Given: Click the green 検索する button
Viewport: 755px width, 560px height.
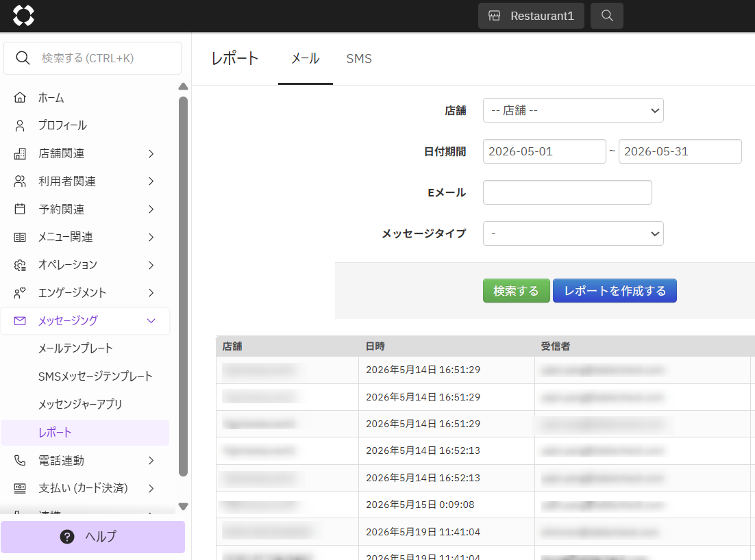Looking at the screenshot, I should point(516,290).
